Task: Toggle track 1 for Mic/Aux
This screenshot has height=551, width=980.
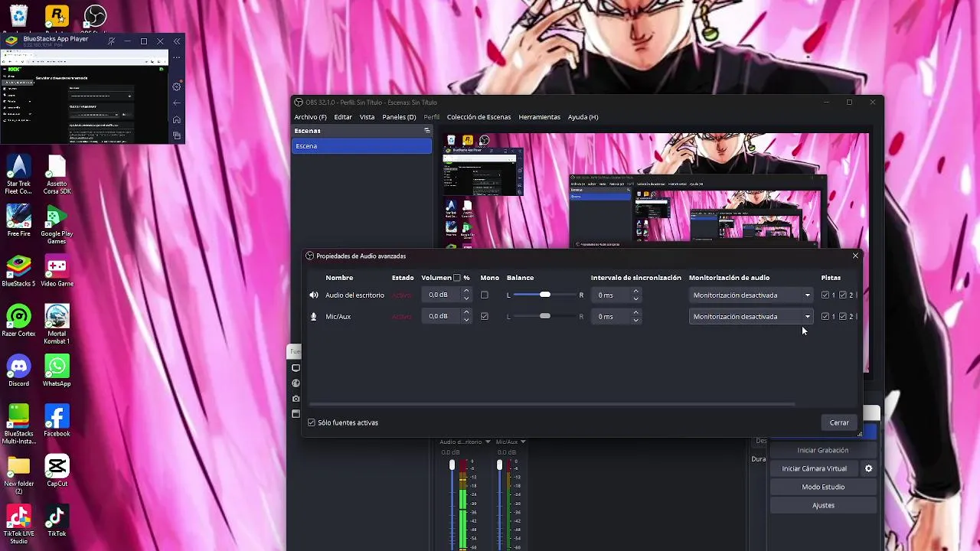Action: click(x=825, y=317)
